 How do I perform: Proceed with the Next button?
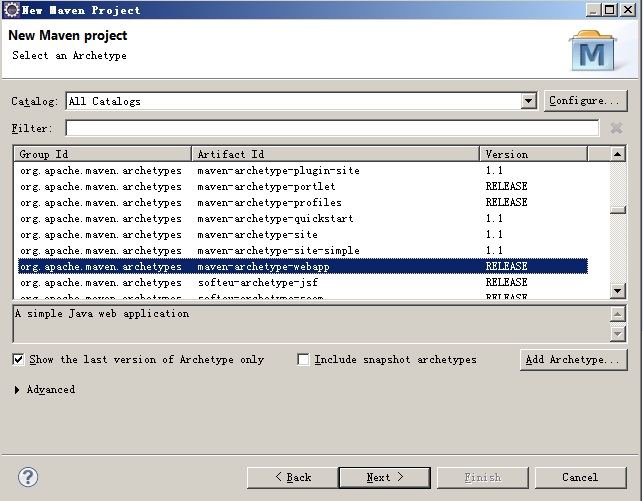[x=384, y=478]
